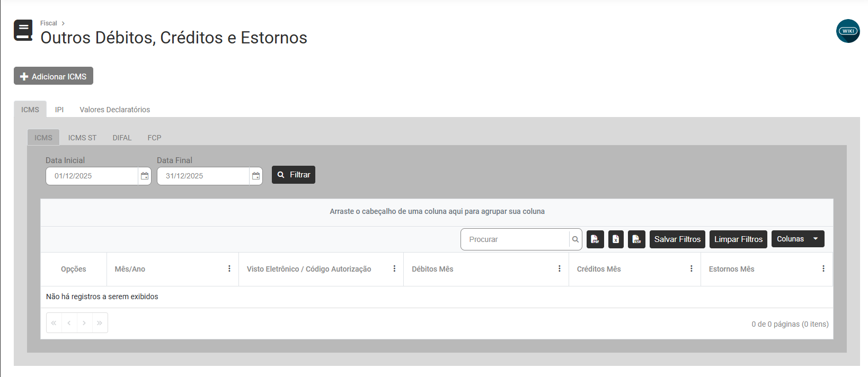Click the '0 de 0 páginas (0 itens)' text

790,324
